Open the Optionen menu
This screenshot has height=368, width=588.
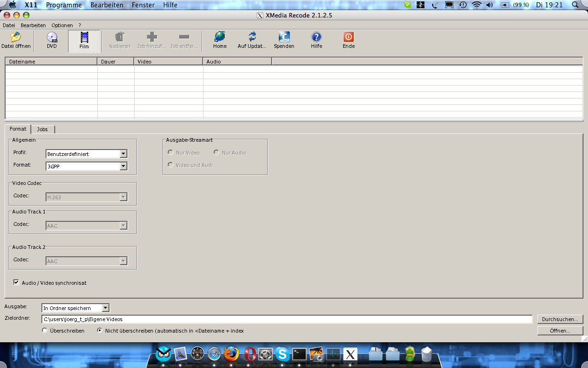(x=62, y=25)
